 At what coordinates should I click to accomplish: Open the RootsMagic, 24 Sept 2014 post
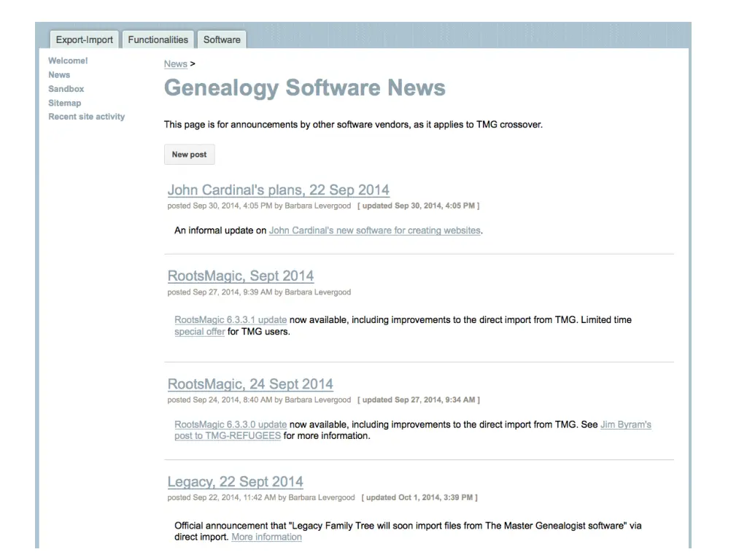click(x=250, y=384)
